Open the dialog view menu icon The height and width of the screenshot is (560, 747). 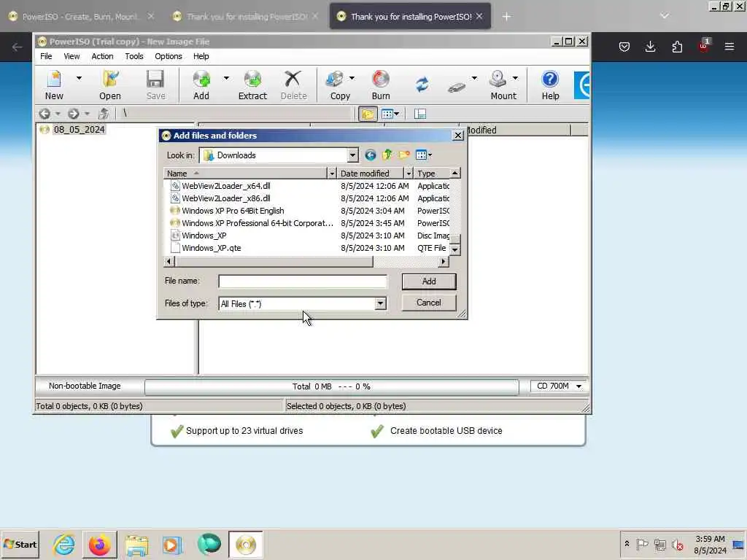coord(424,155)
